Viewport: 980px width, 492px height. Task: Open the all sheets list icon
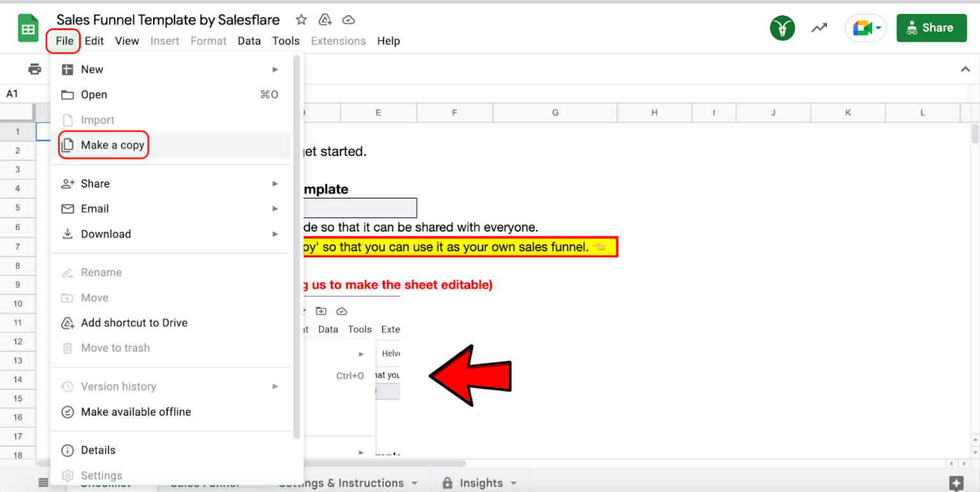[x=43, y=482]
